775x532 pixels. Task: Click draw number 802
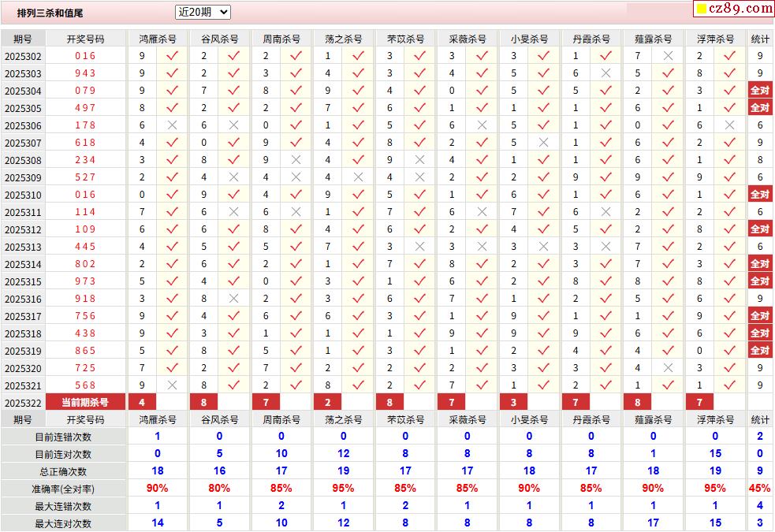click(x=85, y=264)
